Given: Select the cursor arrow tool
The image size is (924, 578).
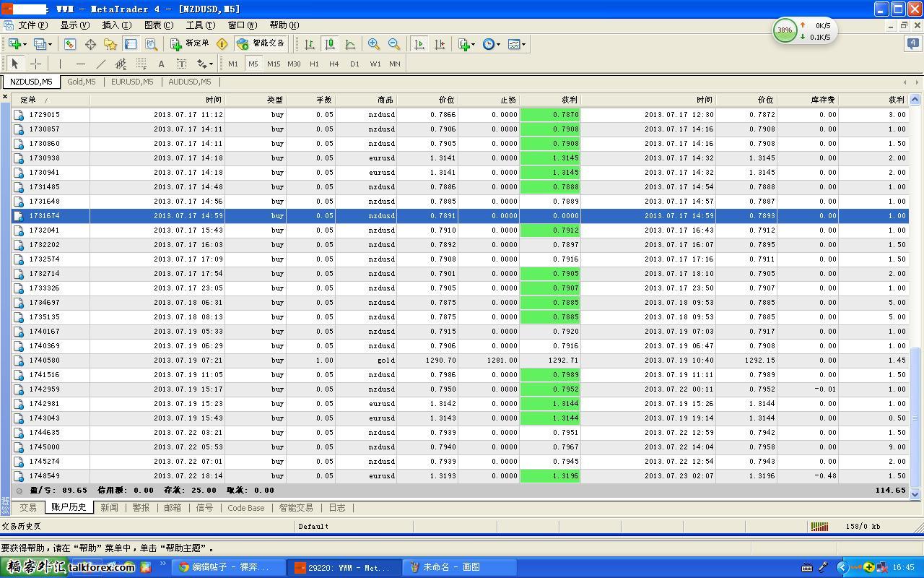Looking at the screenshot, I should (x=15, y=64).
